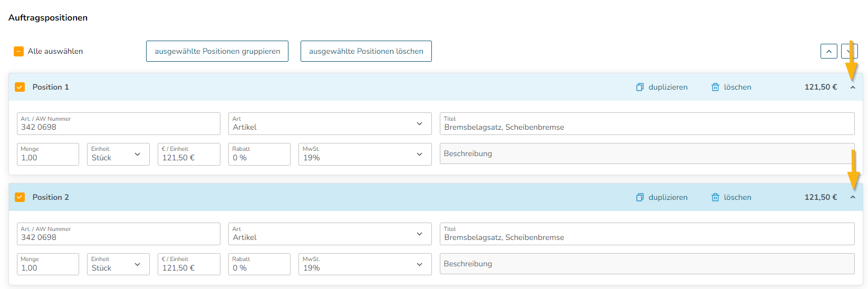Viewport: 868px width, 289px height.
Task: Click the trash icon in Position 1
Action: point(715,87)
